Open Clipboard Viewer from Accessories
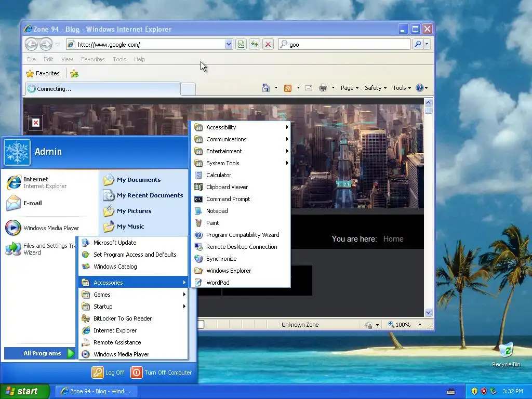The image size is (532, 399). pos(241,187)
